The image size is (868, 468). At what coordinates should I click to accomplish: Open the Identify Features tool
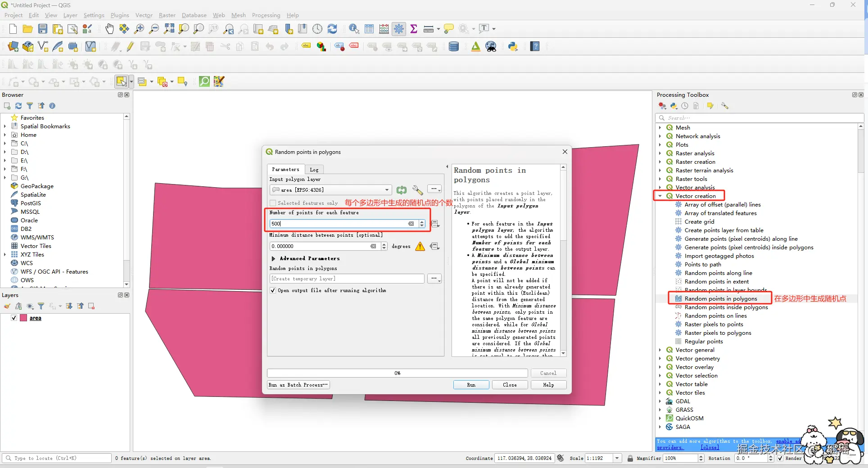pyautogui.click(x=354, y=29)
